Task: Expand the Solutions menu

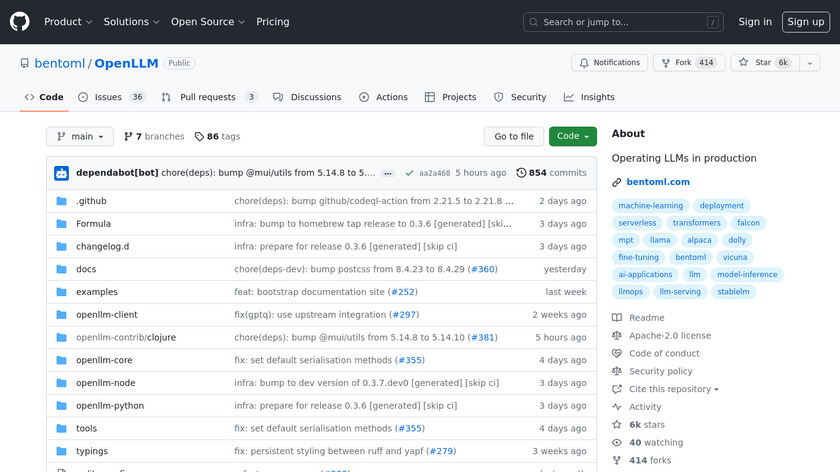Action: (x=131, y=22)
